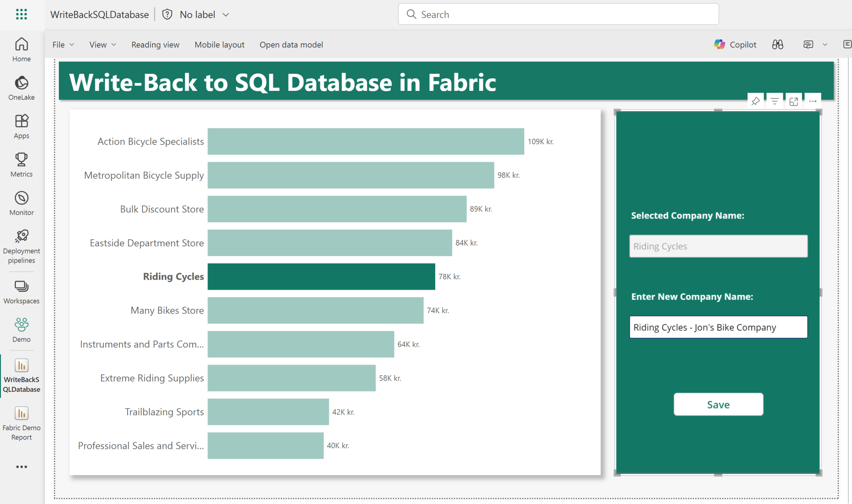Open Workspaces in the sidebar
The image size is (852, 504).
click(x=21, y=292)
